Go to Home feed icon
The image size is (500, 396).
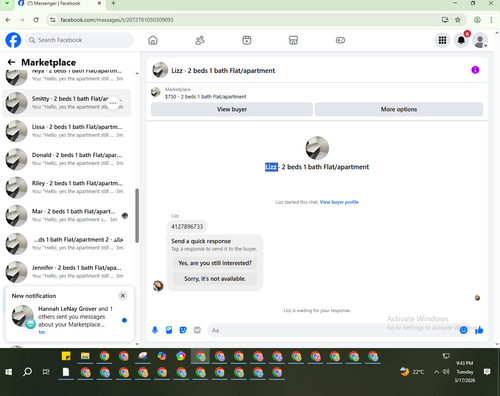click(x=153, y=40)
